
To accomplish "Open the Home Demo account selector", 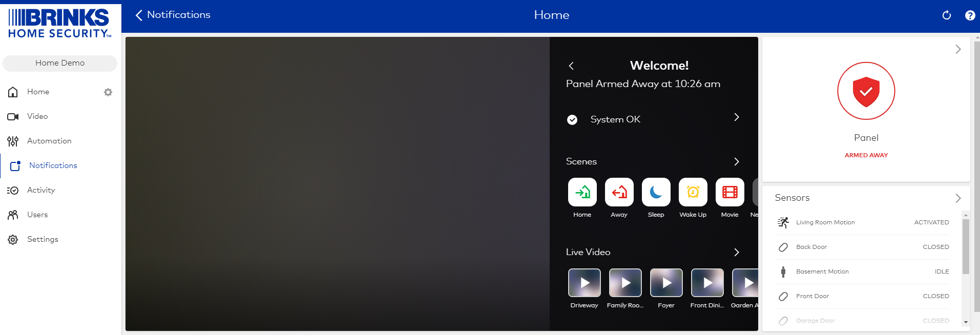I will pyautogui.click(x=60, y=63).
